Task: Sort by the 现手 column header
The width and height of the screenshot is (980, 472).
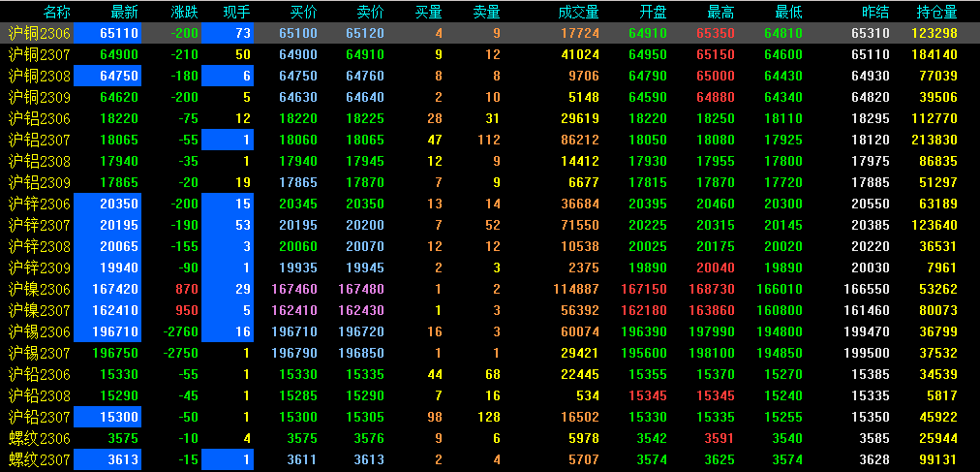Action: (237, 12)
